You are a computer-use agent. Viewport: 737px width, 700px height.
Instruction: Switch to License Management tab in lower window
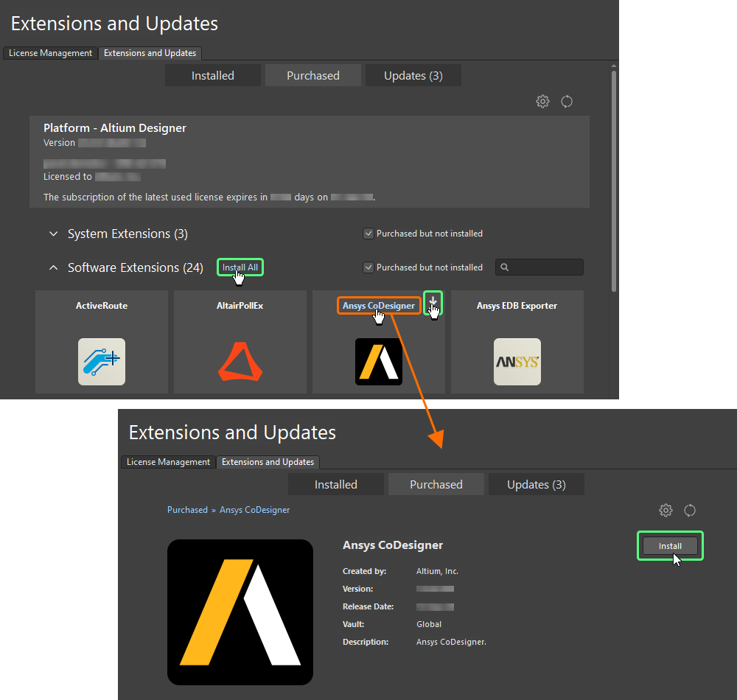168,462
